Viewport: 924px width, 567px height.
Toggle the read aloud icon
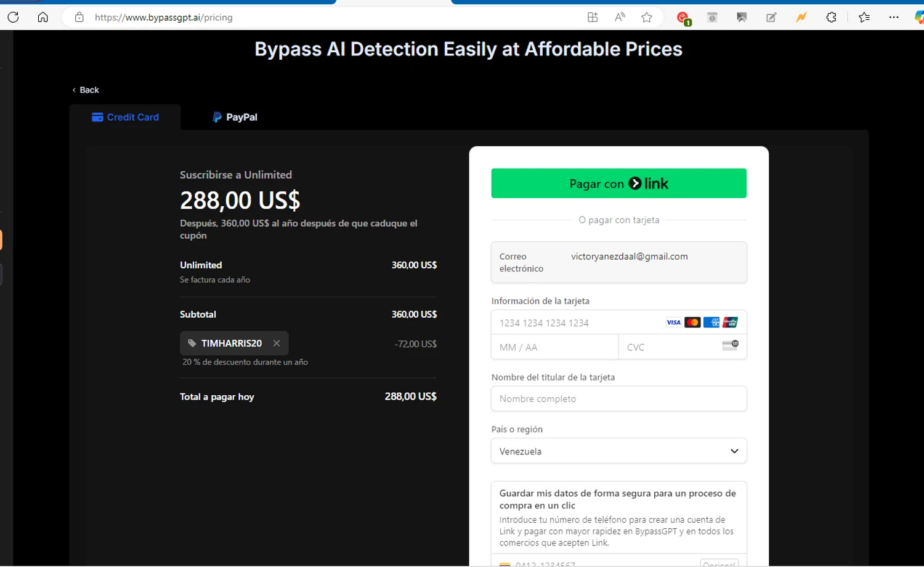click(x=620, y=17)
